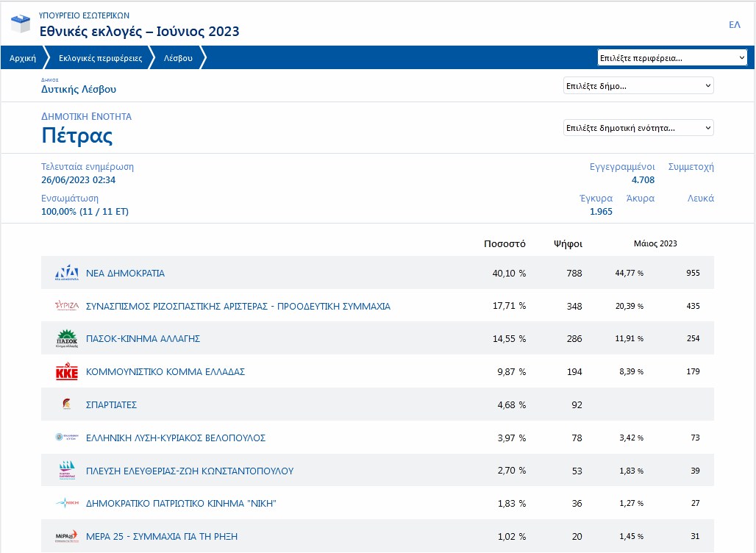Open the 'Επιλέξτε δήμο' dropdown
Image resolution: width=756 pixels, height=553 pixels.
638,86
